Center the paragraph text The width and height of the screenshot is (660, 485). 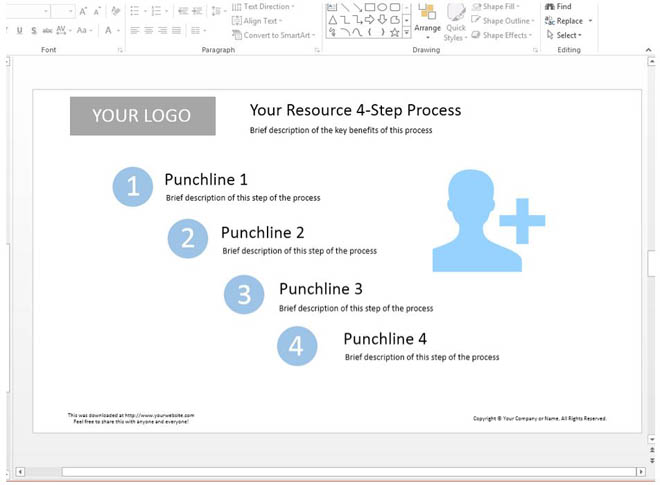click(149, 30)
